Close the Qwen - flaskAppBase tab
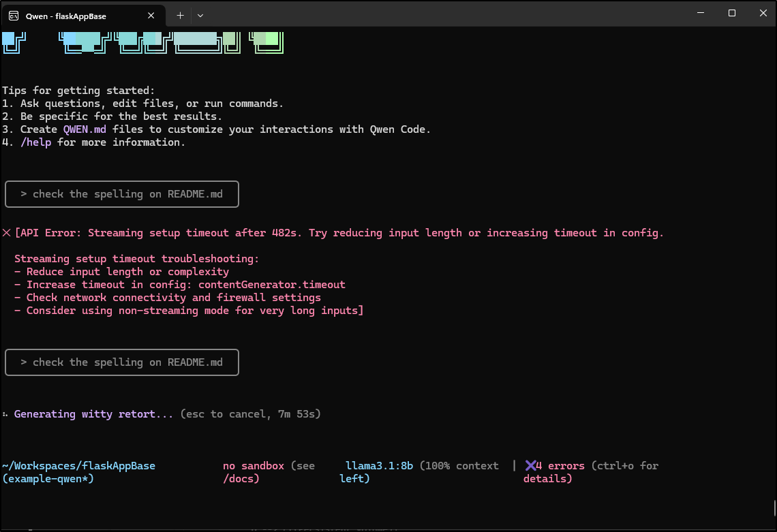This screenshot has height=532, width=777. [151, 16]
